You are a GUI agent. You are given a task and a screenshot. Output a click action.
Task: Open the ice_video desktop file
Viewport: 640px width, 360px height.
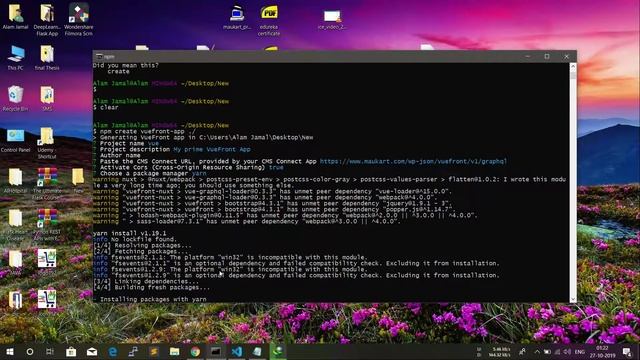tap(332, 19)
